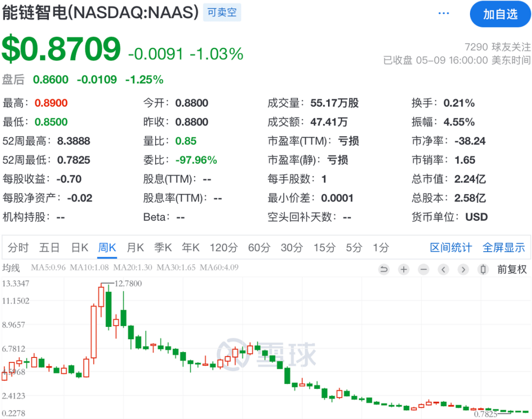The image size is (532, 419).
Task: Click the 最高 value 0.8900
Action: pyautogui.click(x=51, y=103)
